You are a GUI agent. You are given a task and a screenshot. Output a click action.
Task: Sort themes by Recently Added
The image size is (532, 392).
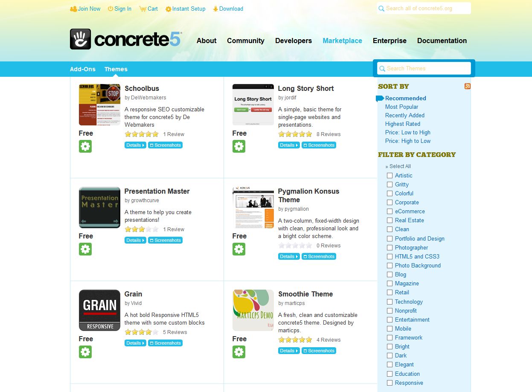[x=405, y=115]
